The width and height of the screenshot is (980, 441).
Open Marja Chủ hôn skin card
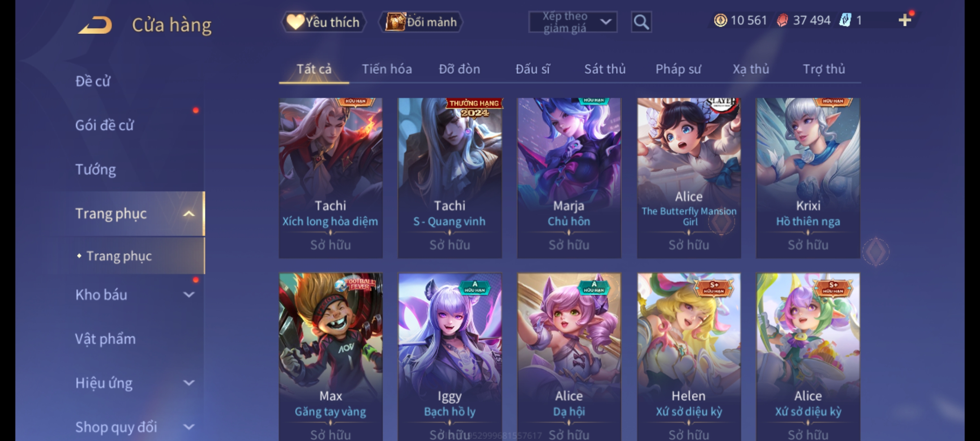coord(569,178)
